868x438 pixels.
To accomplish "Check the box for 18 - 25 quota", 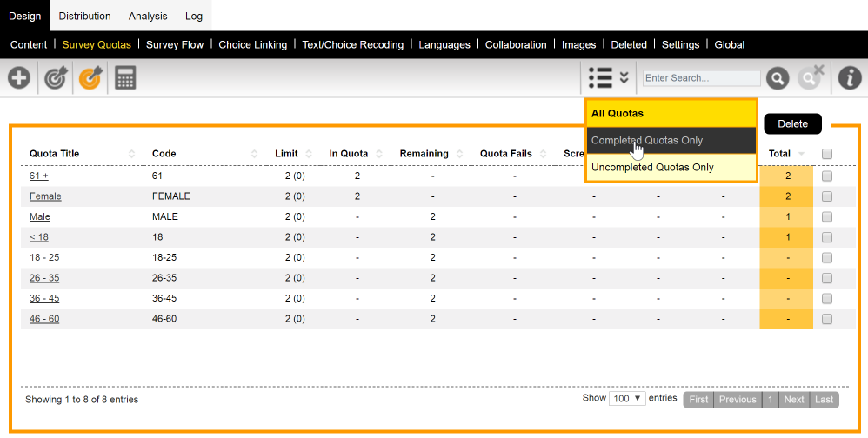I will [x=827, y=258].
